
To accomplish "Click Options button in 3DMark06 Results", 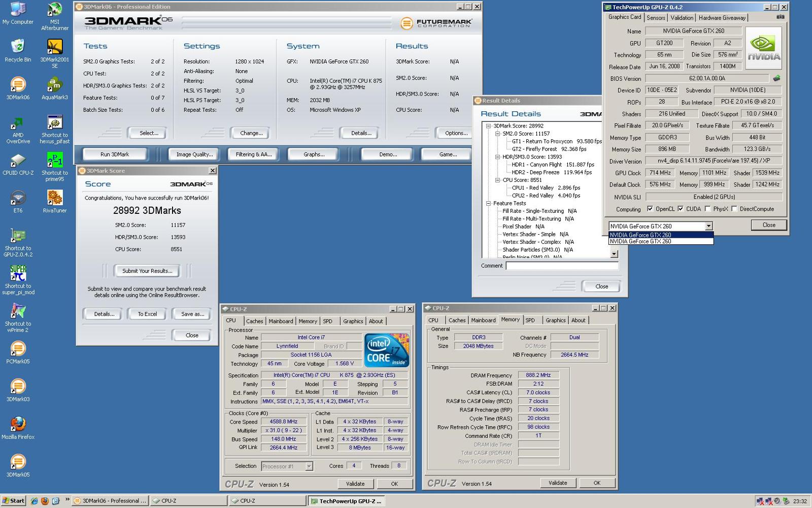I will 456,133.
